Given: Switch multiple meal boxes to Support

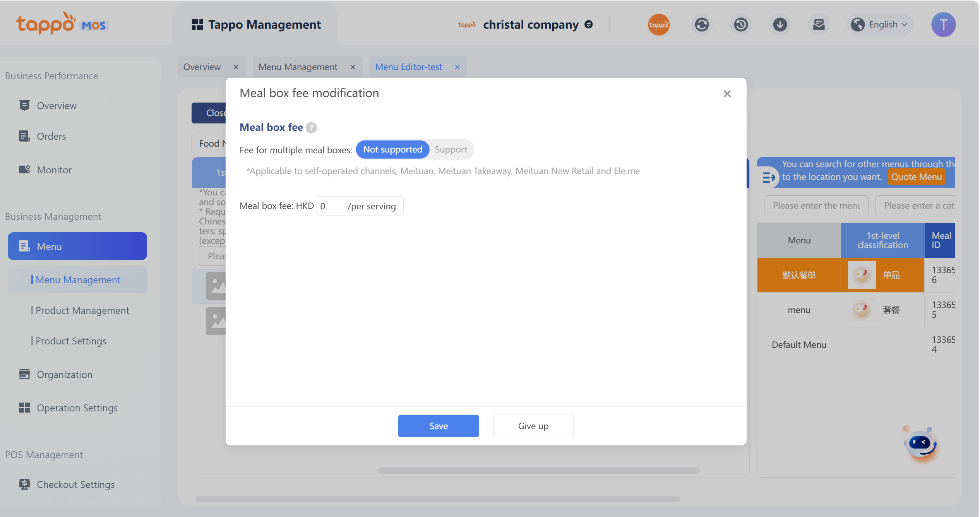Looking at the screenshot, I should tap(451, 150).
